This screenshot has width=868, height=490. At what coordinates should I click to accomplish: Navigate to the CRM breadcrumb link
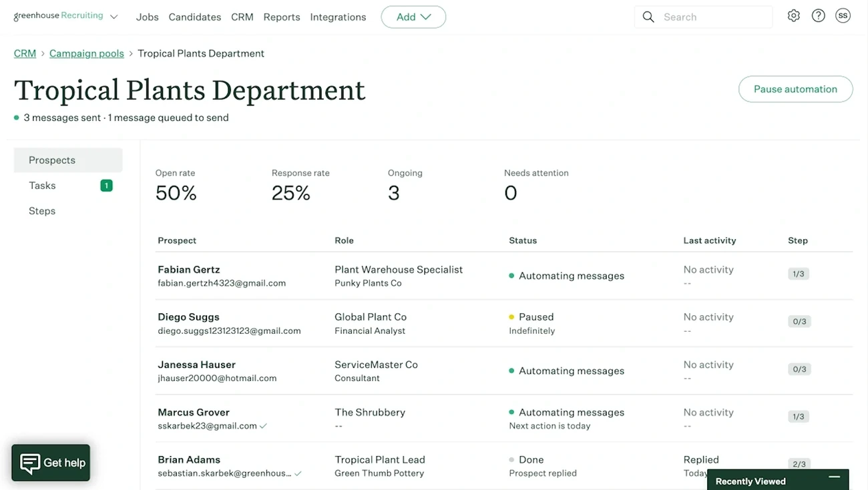tap(25, 53)
